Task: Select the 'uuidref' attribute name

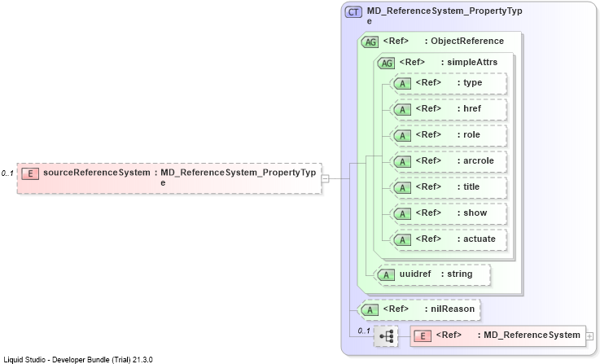Action: click(415, 274)
